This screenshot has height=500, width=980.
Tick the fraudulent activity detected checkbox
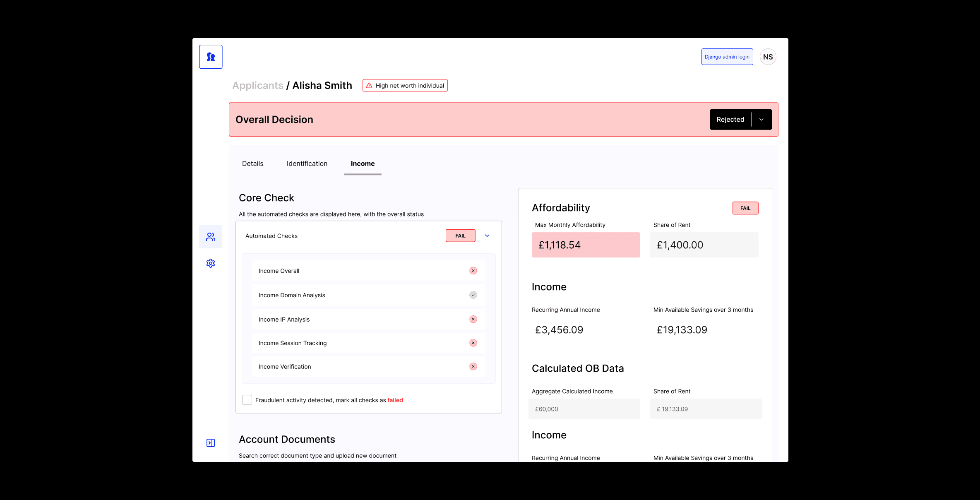click(x=247, y=400)
